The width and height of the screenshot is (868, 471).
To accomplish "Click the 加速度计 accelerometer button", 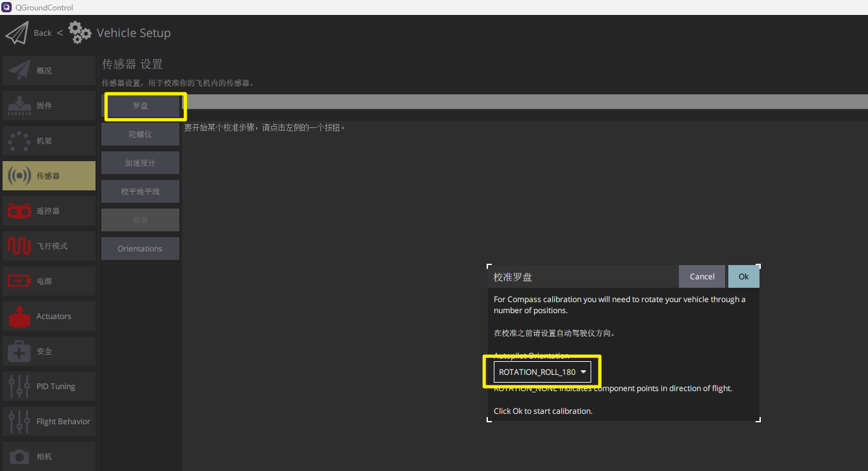I will [x=140, y=163].
